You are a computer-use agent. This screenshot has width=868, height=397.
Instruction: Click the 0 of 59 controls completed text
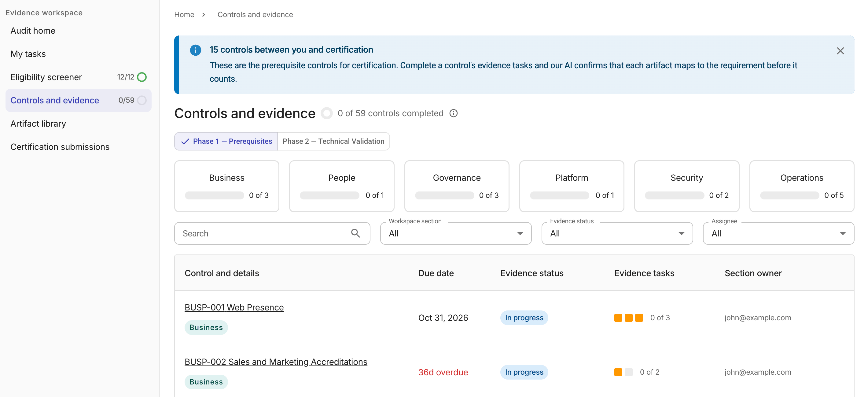(391, 113)
